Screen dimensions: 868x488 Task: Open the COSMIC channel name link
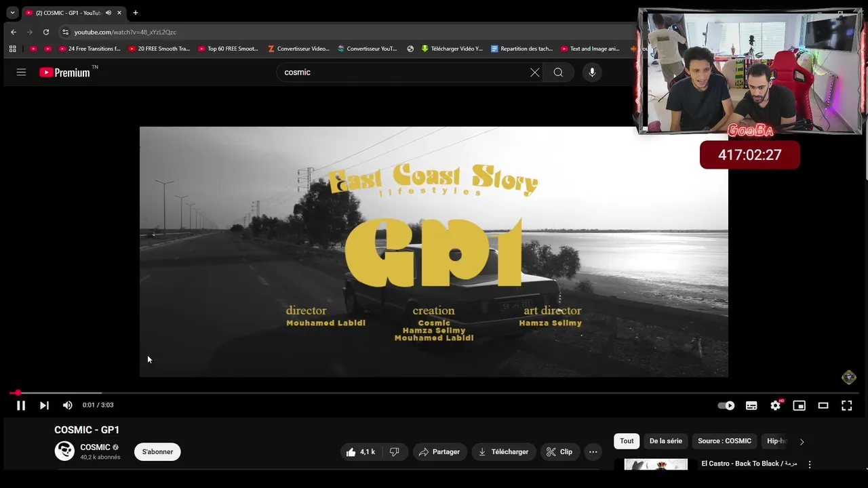coord(95,447)
